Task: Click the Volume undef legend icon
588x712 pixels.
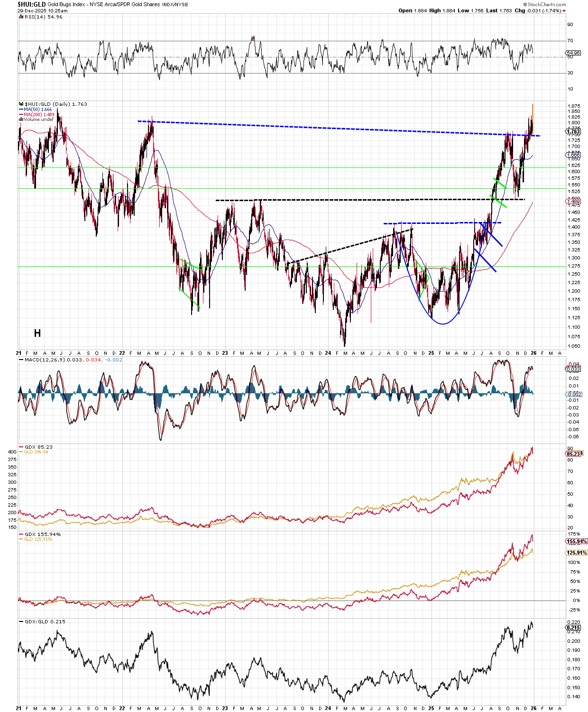Action: [20, 120]
